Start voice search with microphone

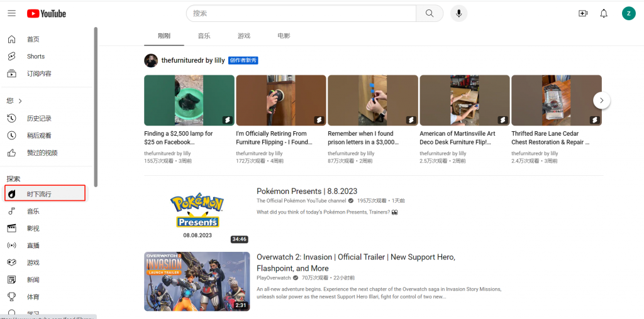(458, 14)
